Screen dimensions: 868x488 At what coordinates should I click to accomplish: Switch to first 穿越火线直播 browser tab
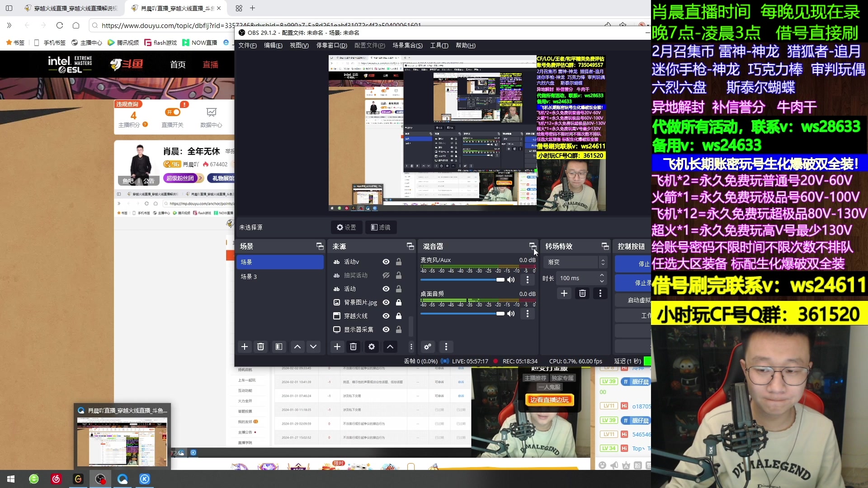pos(71,8)
